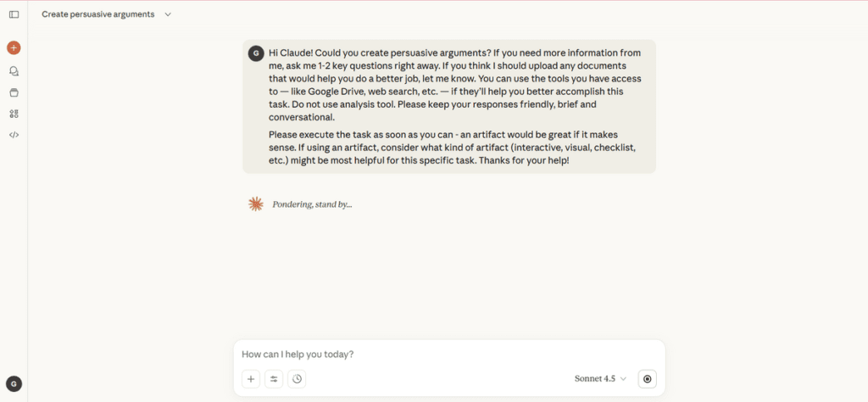
Task: Expand the chevron next to the chat title
Action: click(168, 14)
